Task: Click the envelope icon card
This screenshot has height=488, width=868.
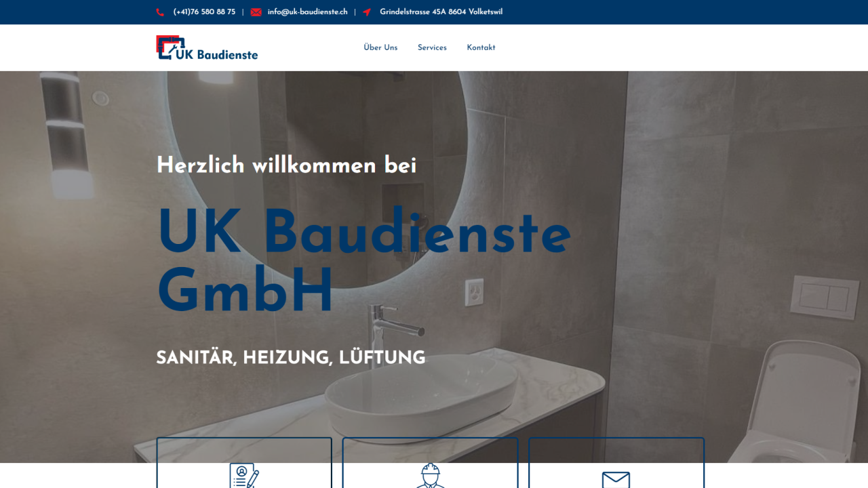Action: 616,463
